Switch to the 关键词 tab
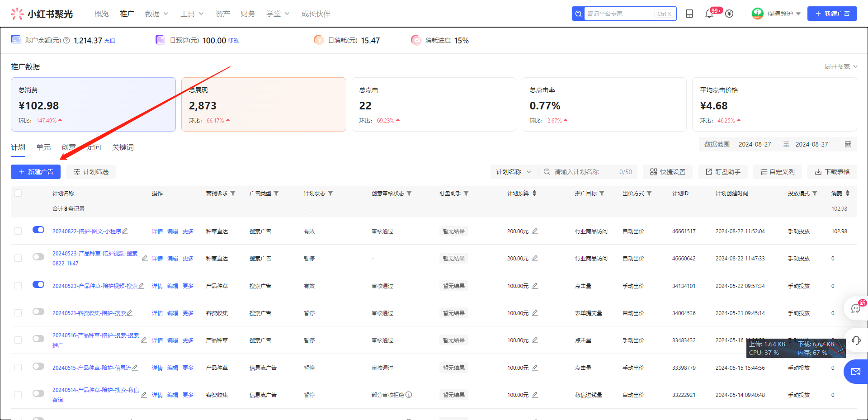868x420 pixels. click(x=123, y=147)
